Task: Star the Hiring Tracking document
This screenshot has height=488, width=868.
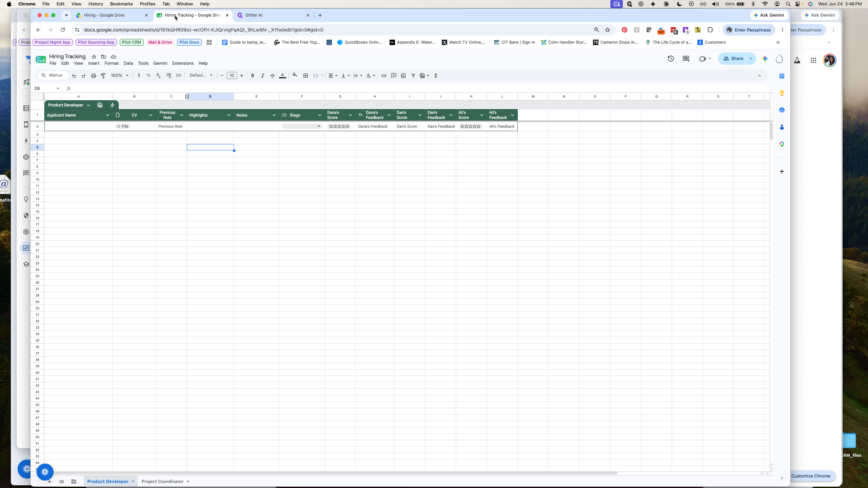Action: (94, 57)
